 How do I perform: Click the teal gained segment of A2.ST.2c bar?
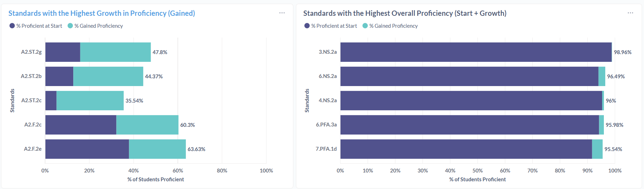pos(90,100)
